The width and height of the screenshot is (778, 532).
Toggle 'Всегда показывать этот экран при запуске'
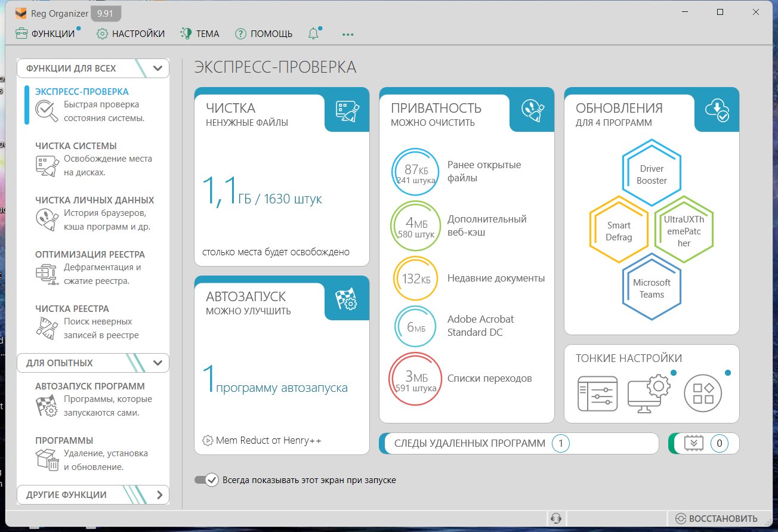[206, 480]
